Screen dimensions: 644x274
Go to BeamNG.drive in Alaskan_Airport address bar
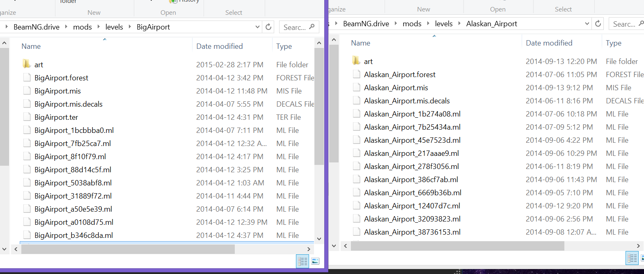366,24
